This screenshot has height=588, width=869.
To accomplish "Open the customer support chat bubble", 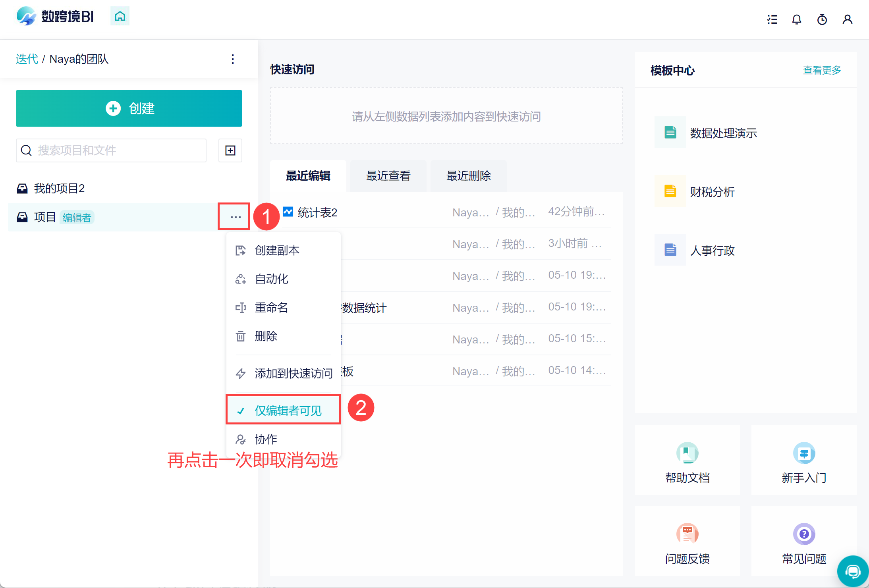I will tap(852, 571).
